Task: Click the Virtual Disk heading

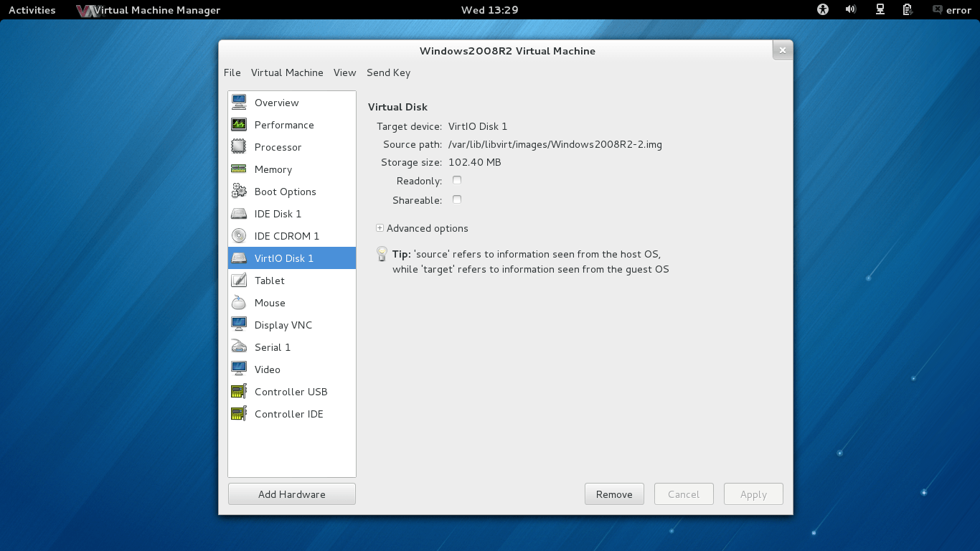Action: tap(397, 107)
